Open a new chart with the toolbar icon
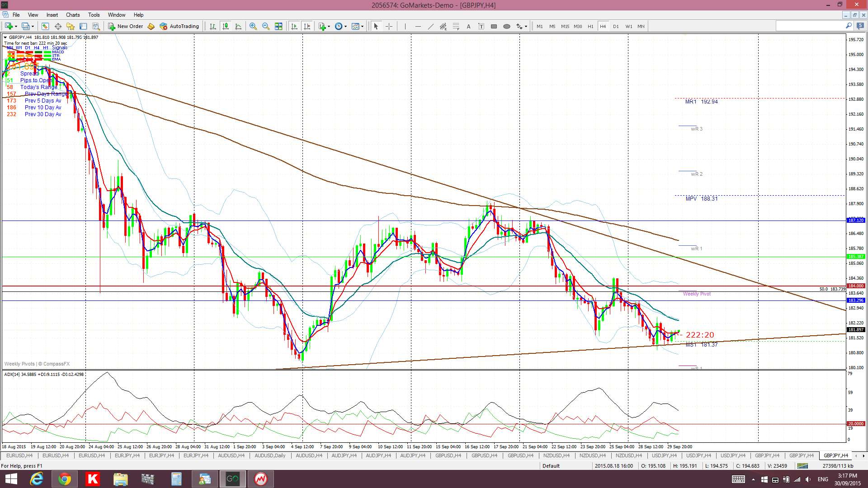Viewport: 868px width, 488px height. [x=9, y=26]
